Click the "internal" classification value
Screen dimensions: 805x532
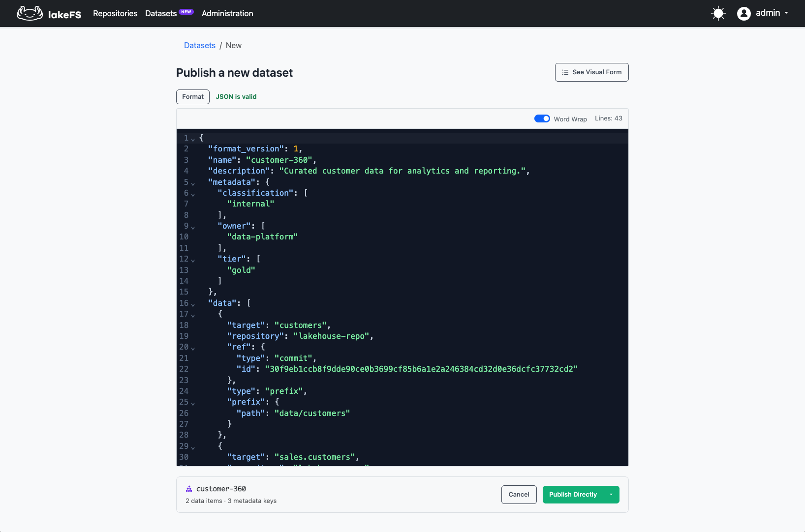coord(250,204)
